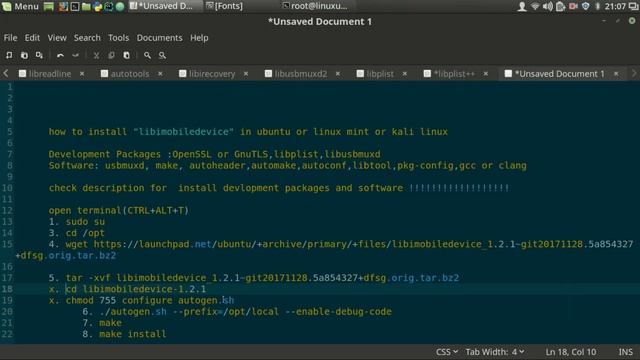Close the libirecovery tab
Screen dimensions: 640x360
pyautogui.click(x=246, y=74)
